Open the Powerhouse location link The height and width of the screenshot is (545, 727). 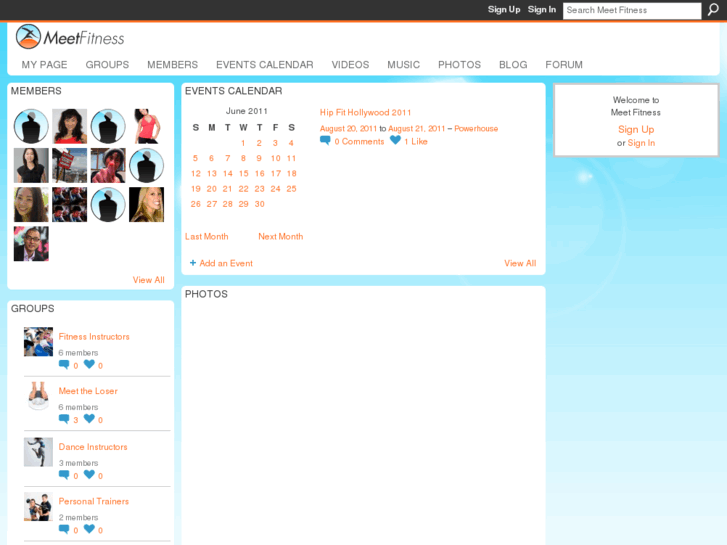coord(476,128)
